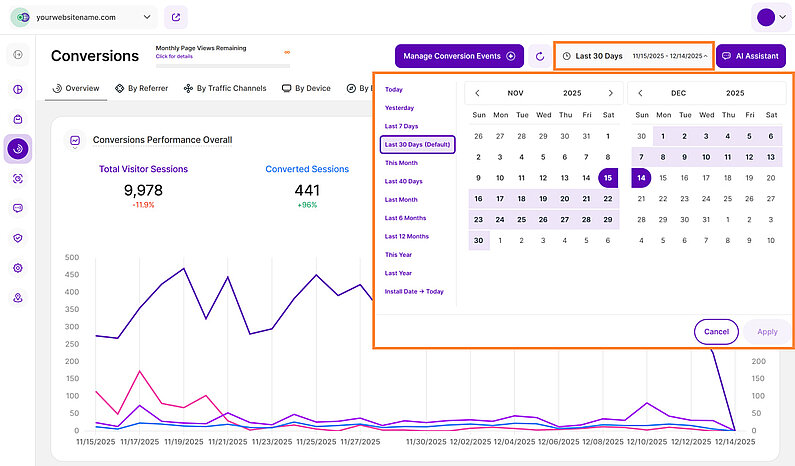Select the Last 7 Days preset
The width and height of the screenshot is (795, 466).
coord(404,126)
